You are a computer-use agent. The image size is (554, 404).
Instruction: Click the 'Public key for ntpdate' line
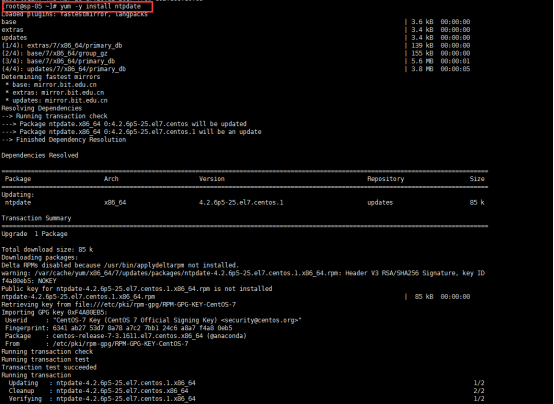(x=137, y=289)
